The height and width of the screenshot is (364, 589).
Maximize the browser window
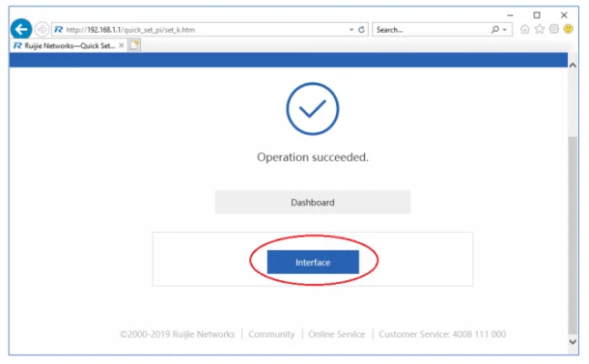[x=537, y=15]
